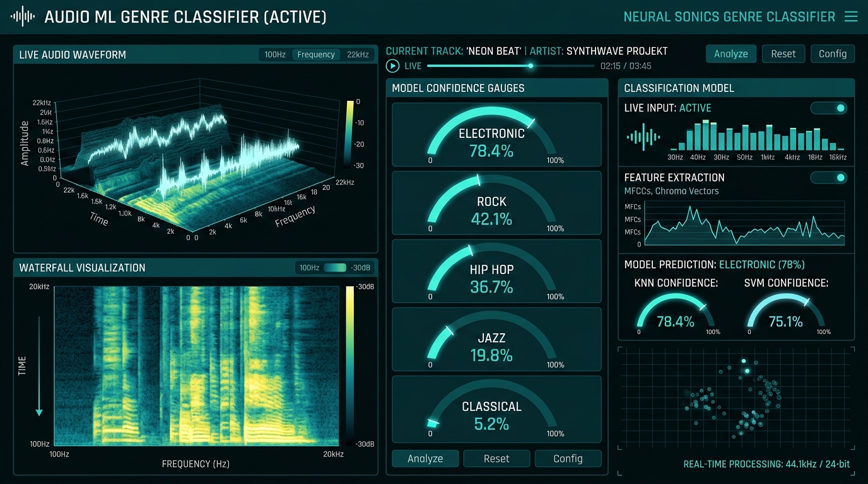Image resolution: width=868 pixels, height=484 pixels.
Task: Toggle the Live Input switch off
Action: (x=829, y=108)
